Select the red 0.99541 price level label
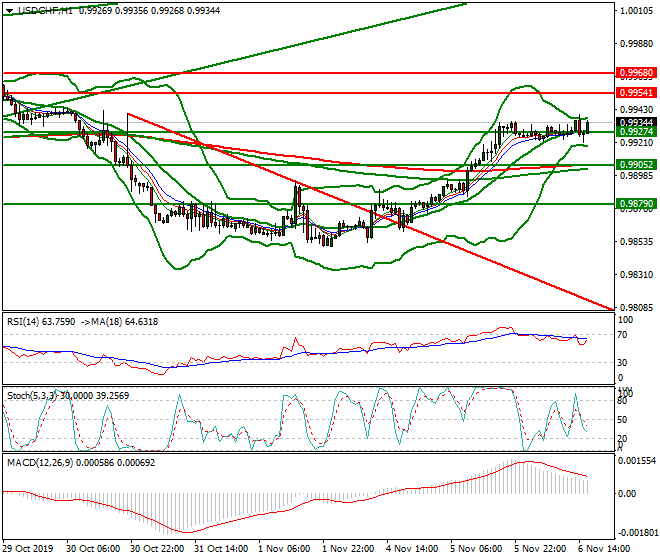This screenshot has height=560, width=660. tap(636, 93)
